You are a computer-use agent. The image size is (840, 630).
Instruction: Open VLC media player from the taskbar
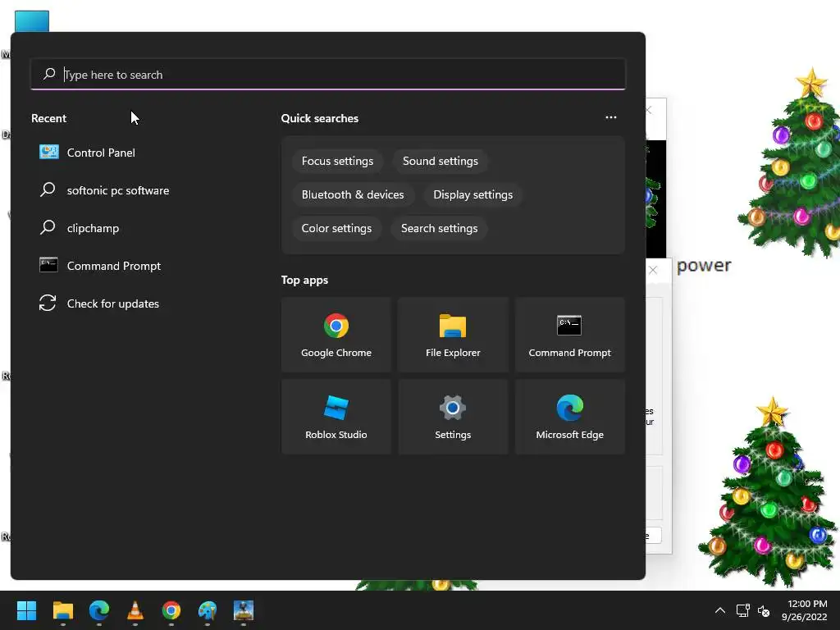click(135, 610)
